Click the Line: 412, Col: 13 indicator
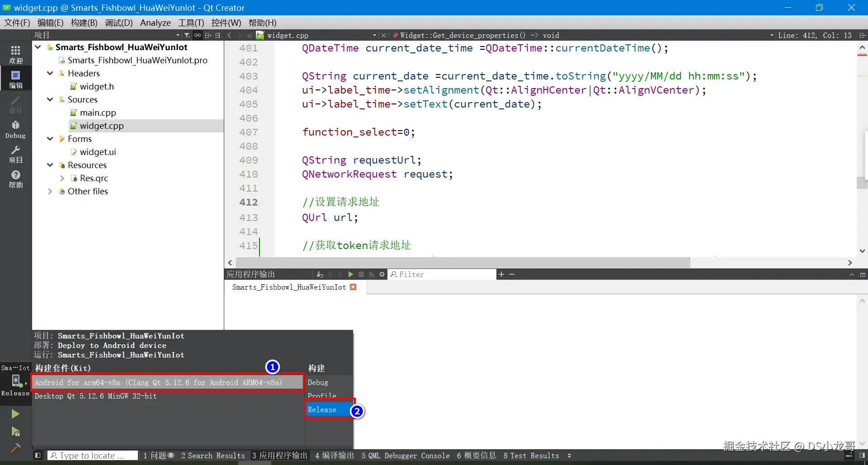This screenshot has width=868, height=465. (815, 35)
